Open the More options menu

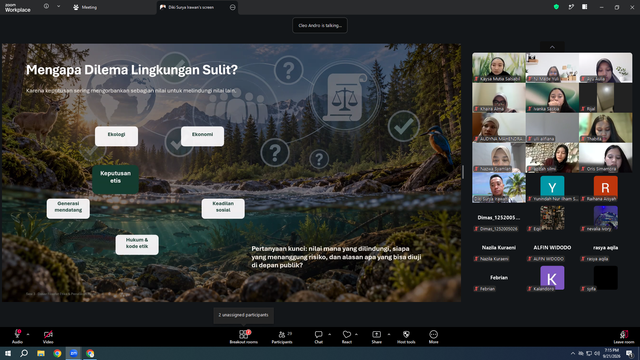click(433, 337)
